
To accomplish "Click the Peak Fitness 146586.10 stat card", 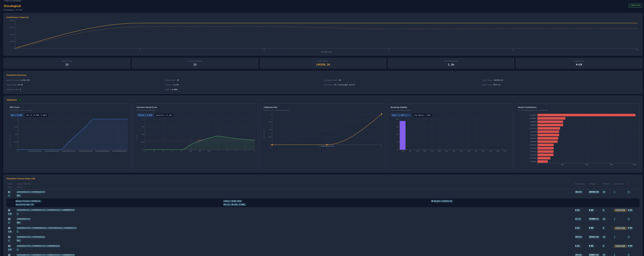I will pyautogui.click(x=323, y=63).
